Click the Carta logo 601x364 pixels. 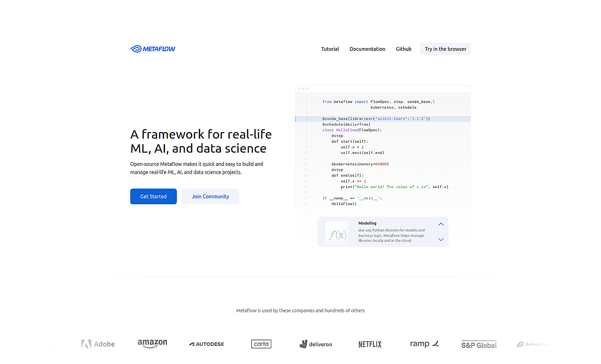click(261, 344)
